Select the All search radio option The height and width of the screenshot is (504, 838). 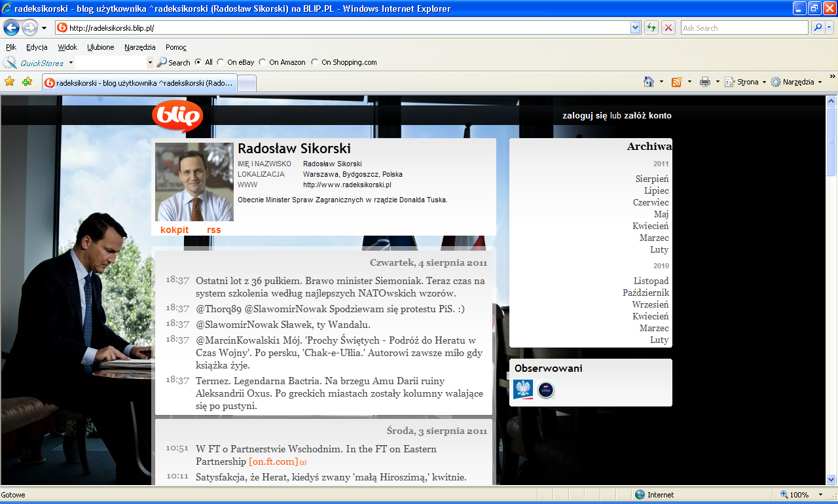coord(198,62)
